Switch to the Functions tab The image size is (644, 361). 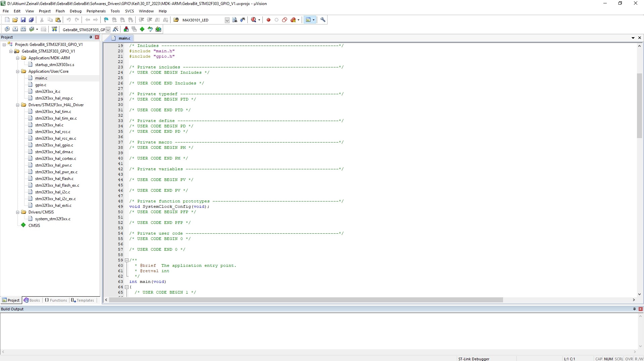(56, 300)
